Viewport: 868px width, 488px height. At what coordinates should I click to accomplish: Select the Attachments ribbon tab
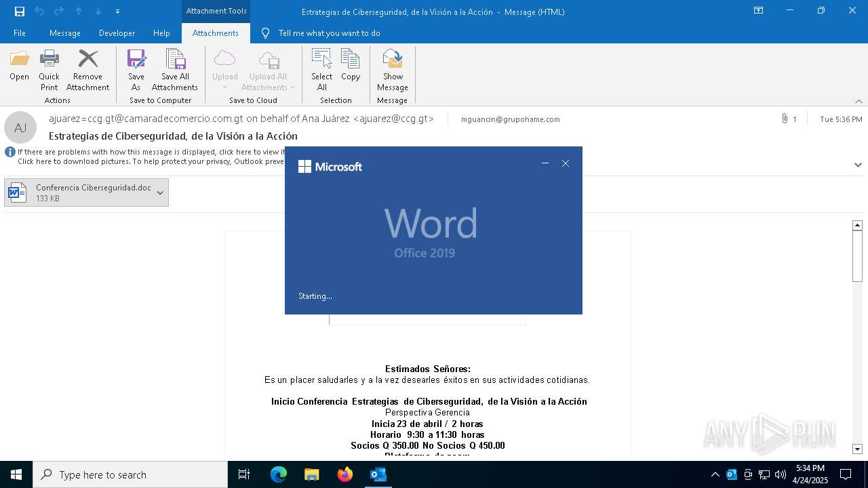[216, 33]
